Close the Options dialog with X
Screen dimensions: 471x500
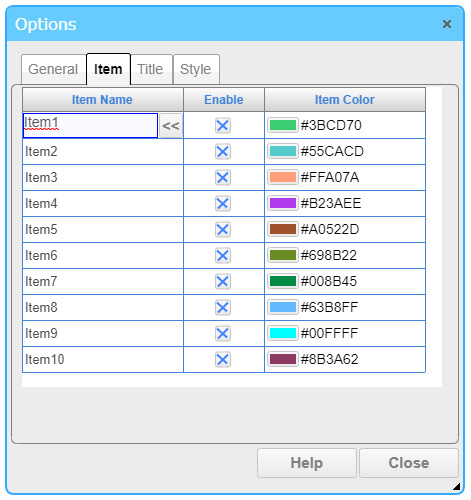pos(447,24)
